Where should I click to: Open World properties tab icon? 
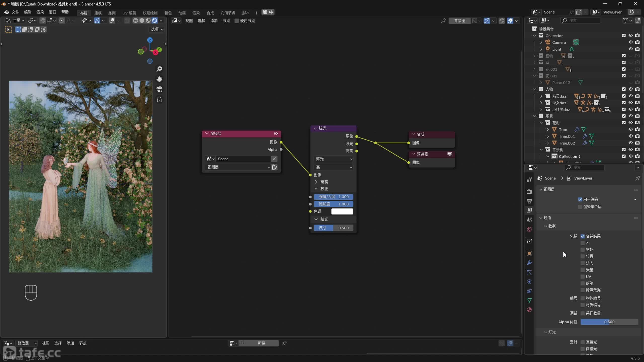pyautogui.click(x=529, y=229)
